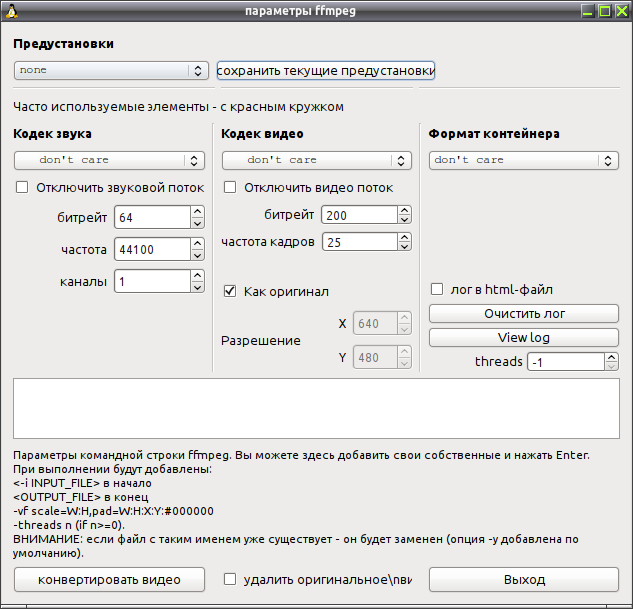The image size is (633, 609).
Task: Click the frame rate field showing 25
Action: click(360, 242)
